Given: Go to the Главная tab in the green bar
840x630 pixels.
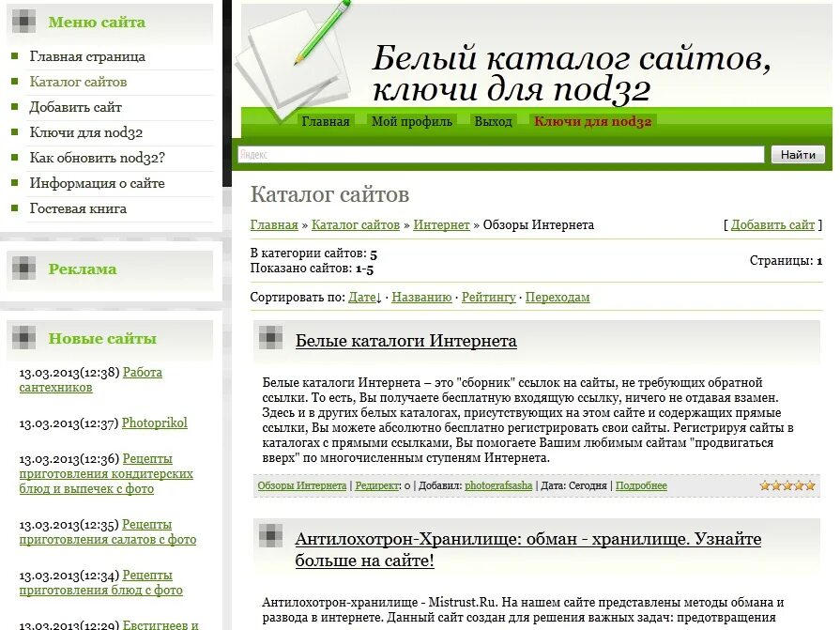Looking at the screenshot, I should (326, 122).
